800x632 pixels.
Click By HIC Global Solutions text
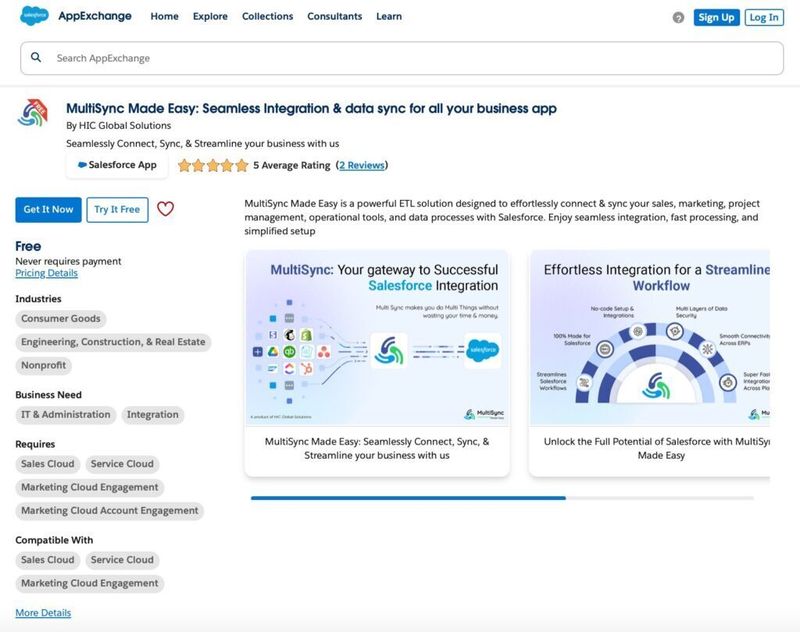pos(118,125)
